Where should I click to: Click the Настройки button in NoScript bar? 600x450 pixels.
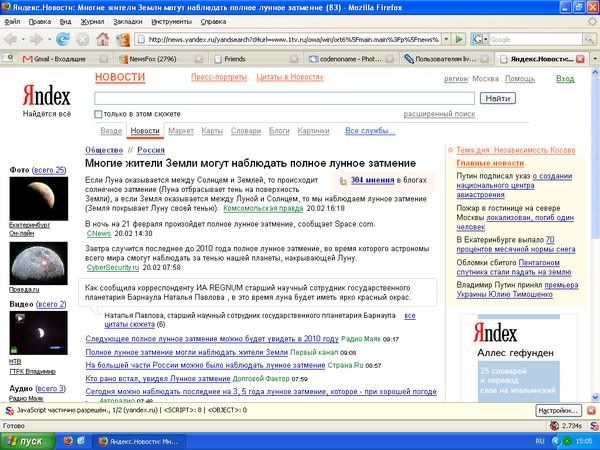pyautogui.click(x=558, y=411)
